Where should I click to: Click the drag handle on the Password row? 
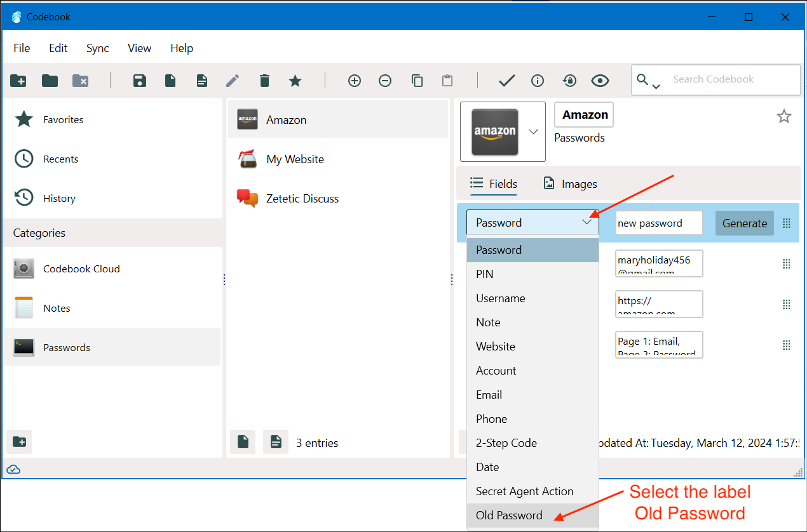787,223
